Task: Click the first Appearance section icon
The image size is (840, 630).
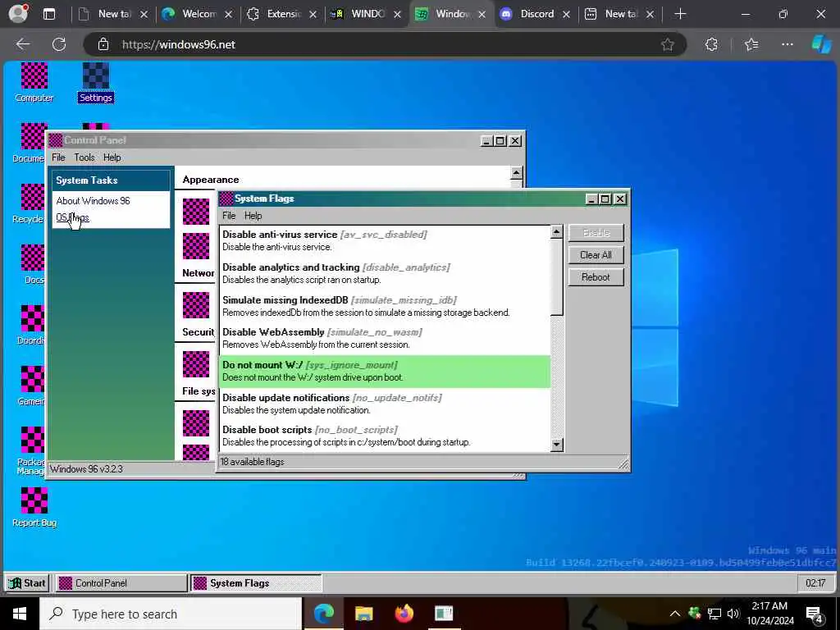Action: (196, 212)
